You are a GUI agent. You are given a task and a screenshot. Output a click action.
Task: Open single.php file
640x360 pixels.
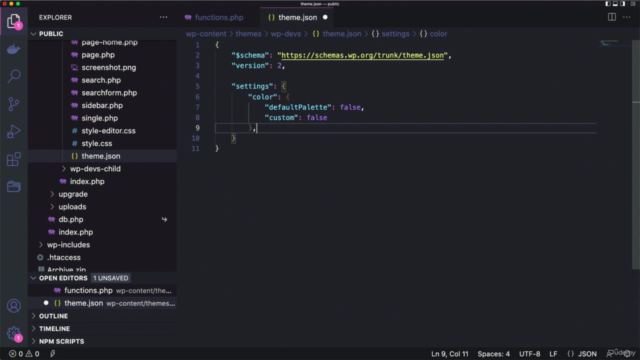point(100,118)
